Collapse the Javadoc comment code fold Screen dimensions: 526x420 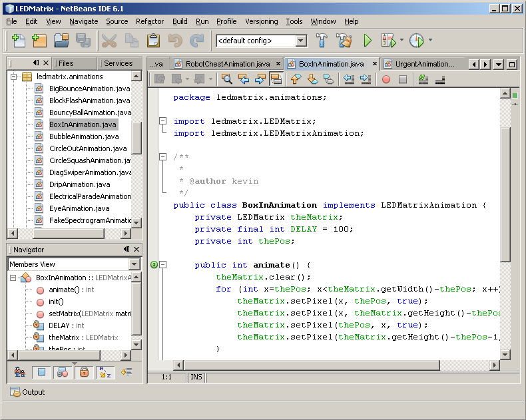[162, 156]
